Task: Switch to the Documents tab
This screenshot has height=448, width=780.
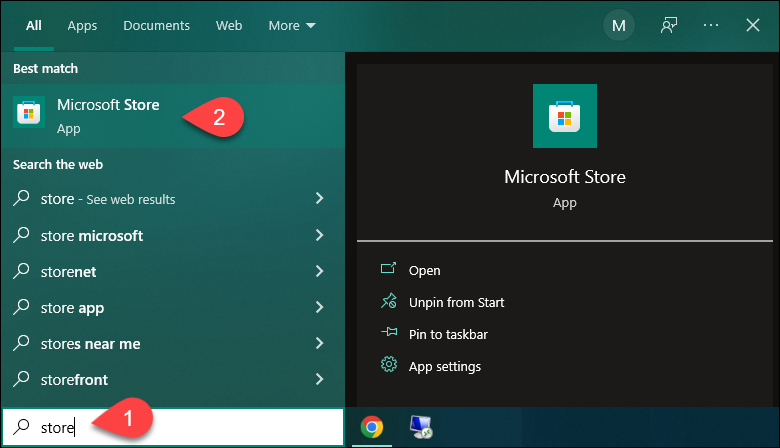Action: [156, 25]
